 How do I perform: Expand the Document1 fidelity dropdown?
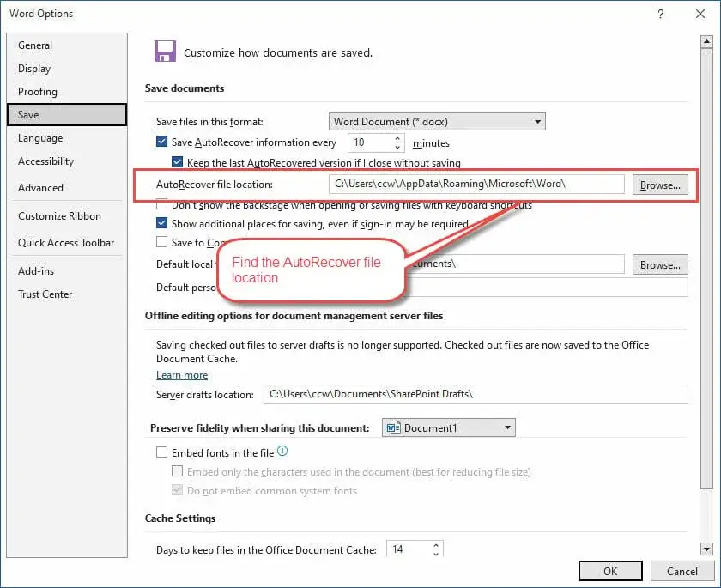(448, 427)
